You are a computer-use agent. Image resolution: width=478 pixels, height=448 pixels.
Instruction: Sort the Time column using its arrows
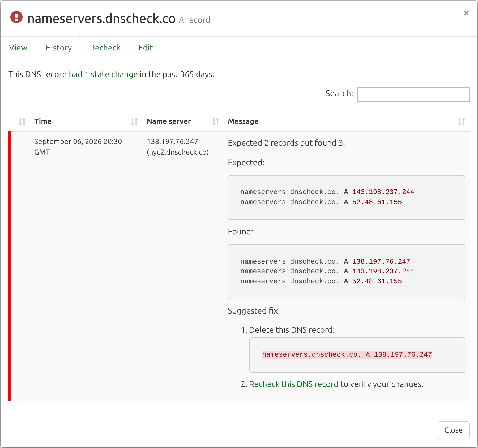[x=134, y=121]
